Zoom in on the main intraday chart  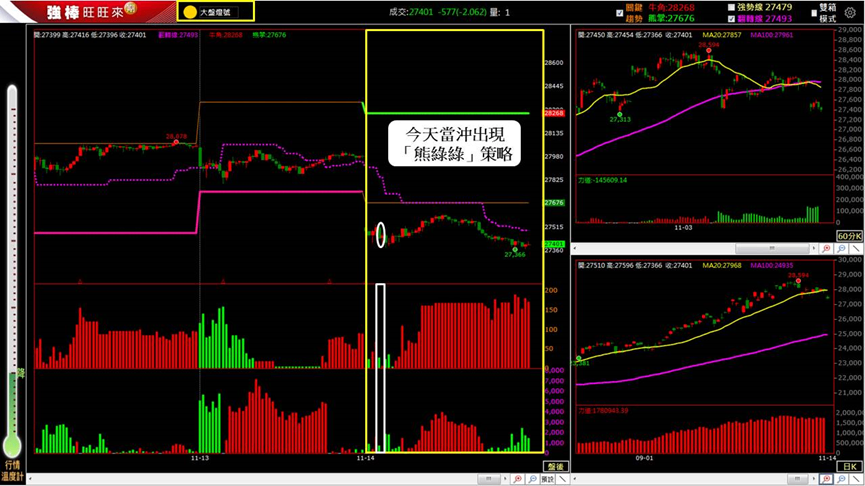[518, 479]
